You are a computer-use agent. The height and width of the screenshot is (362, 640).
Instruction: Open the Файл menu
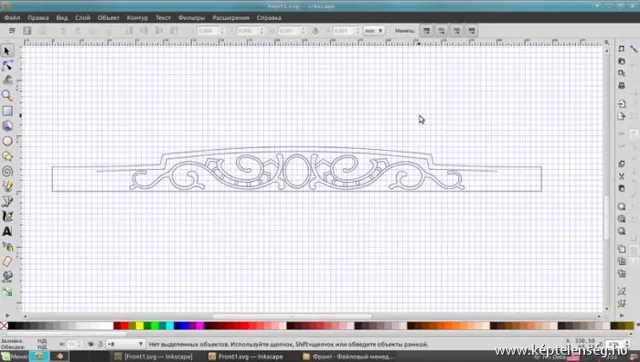12,18
